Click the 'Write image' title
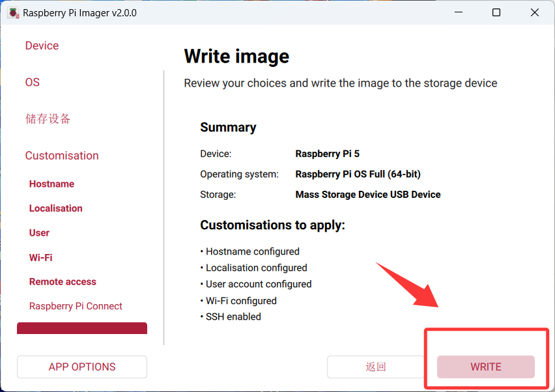 236,56
